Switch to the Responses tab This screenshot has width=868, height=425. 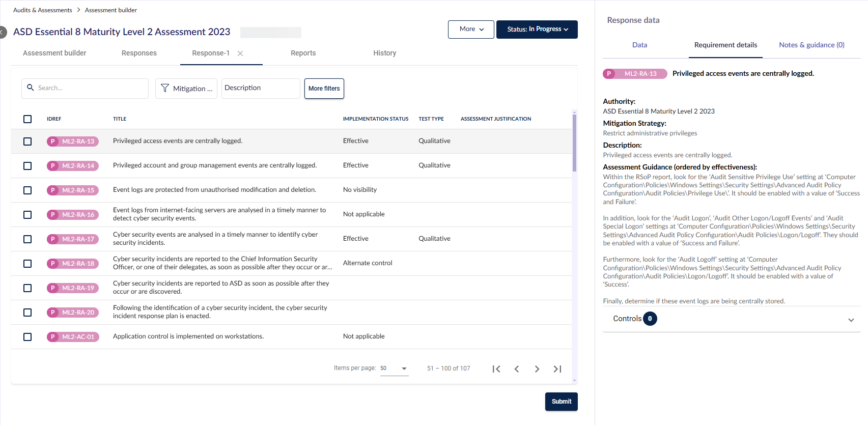point(139,53)
